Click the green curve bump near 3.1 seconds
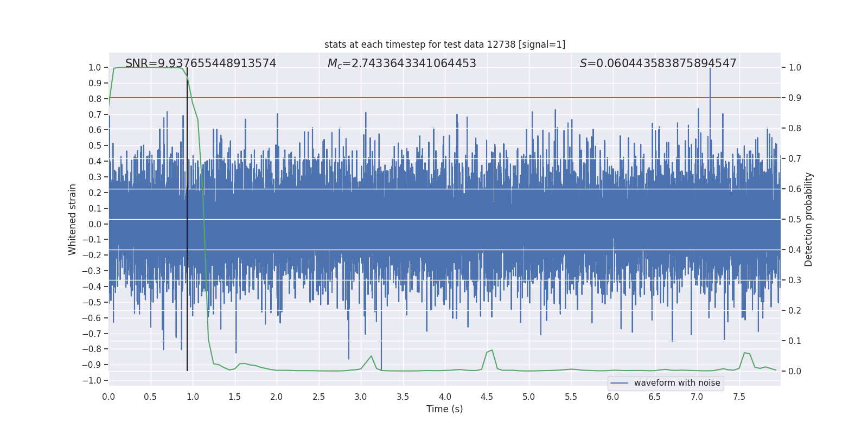868x434 pixels. point(371,356)
